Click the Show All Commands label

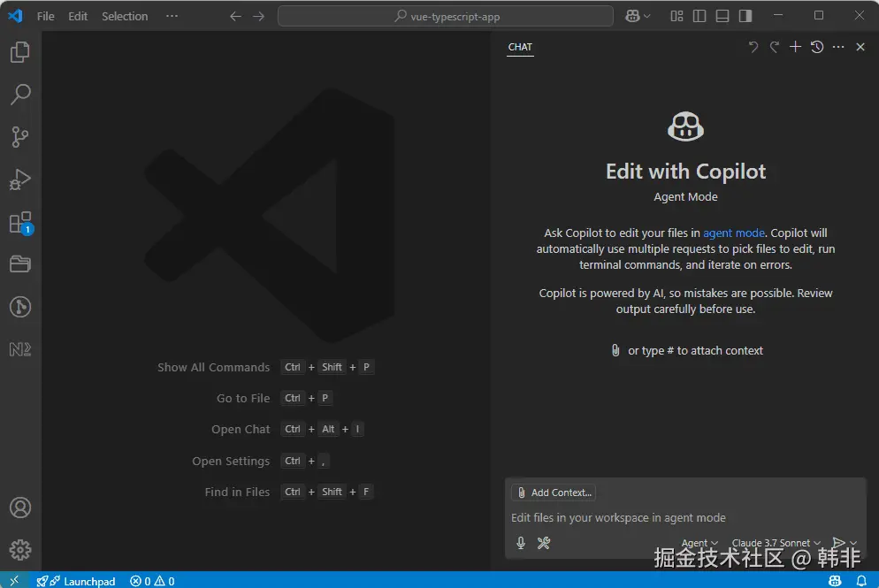pyautogui.click(x=214, y=367)
